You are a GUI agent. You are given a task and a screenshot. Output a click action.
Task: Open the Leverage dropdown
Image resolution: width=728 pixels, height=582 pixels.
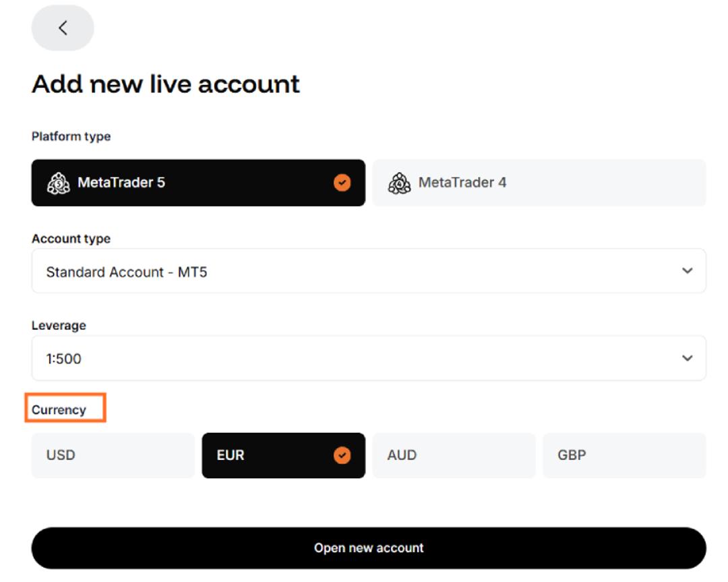(369, 358)
